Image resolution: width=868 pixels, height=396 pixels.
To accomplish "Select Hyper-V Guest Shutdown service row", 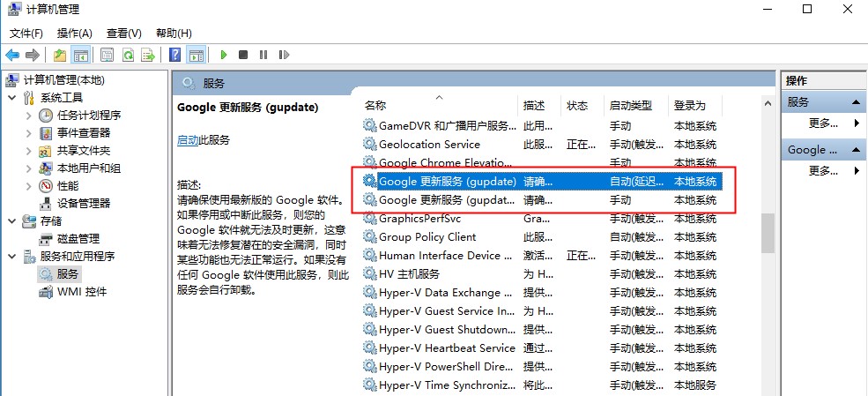I will click(543, 330).
